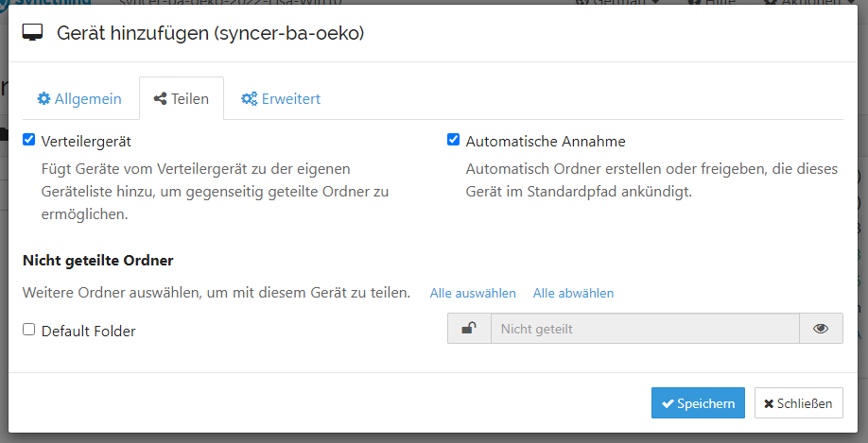Click the Alle abwählen link

[x=573, y=294]
